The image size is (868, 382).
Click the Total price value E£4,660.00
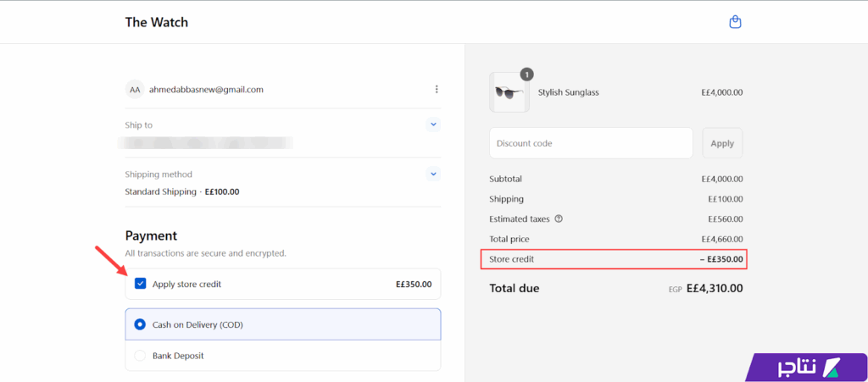722,240
